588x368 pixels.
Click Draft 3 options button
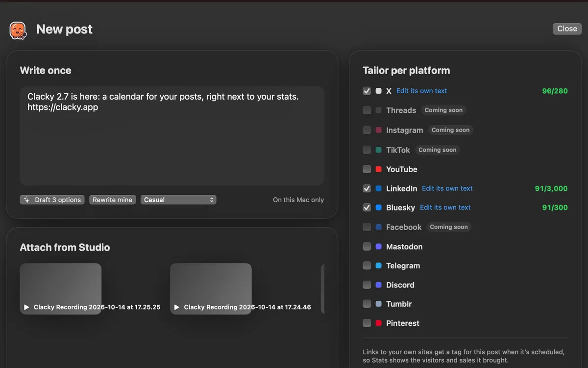tap(52, 200)
